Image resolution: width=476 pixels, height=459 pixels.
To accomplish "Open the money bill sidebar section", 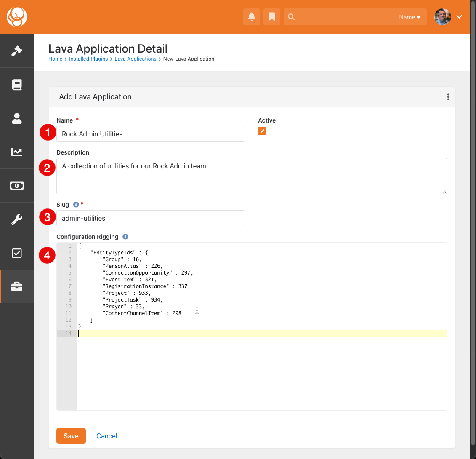I will (17, 186).
